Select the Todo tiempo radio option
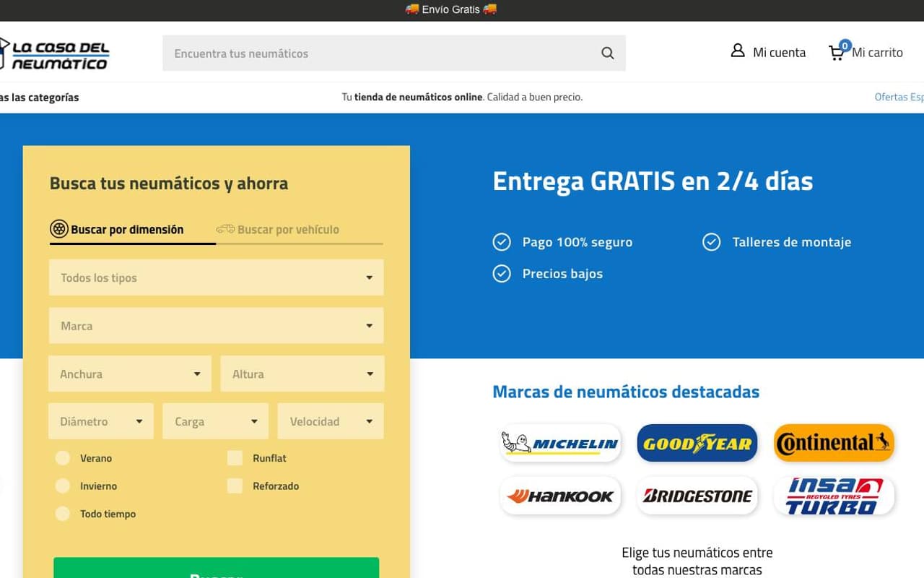The image size is (924, 578). pyautogui.click(x=63, y=514)
